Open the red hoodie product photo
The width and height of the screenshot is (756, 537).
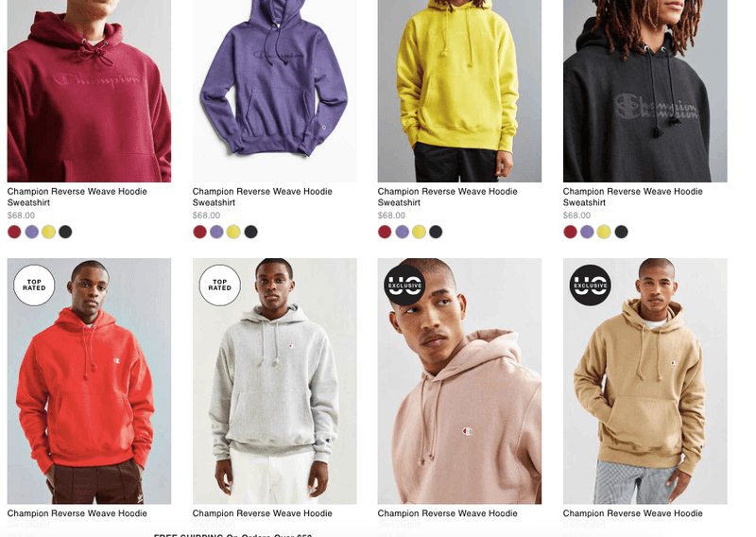[89, 381]
